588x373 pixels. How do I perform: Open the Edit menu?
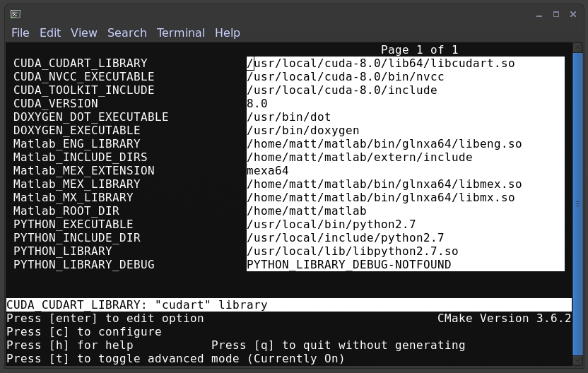(x=50, y=33)
